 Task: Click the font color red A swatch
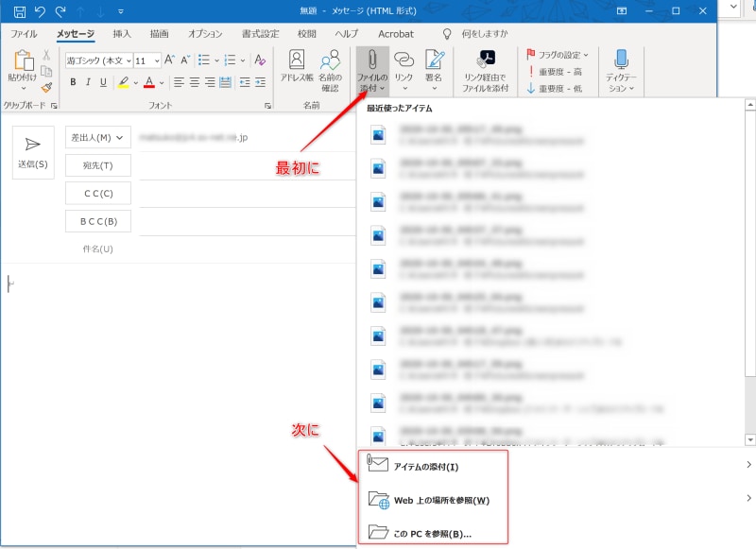(148, 82)
